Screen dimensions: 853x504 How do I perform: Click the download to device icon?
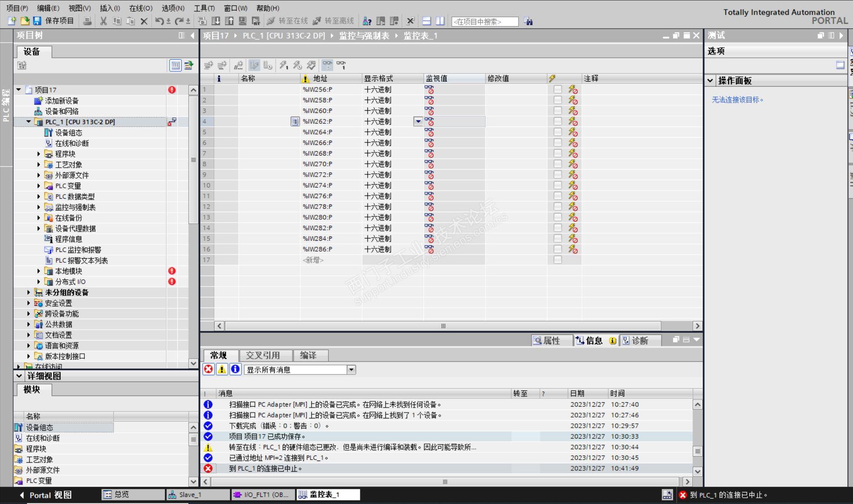click(x=216, y=21)
